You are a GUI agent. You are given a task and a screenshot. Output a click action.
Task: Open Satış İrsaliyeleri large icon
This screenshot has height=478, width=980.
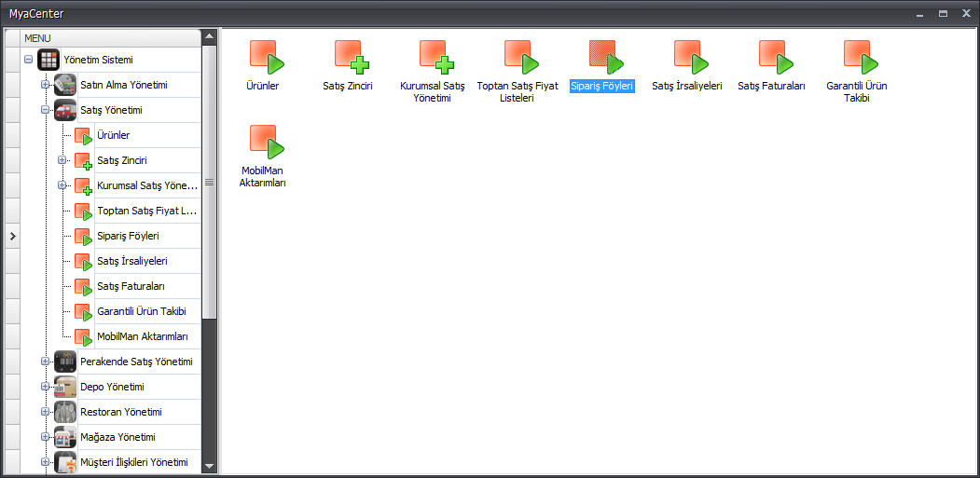click(x=691, y=57)
